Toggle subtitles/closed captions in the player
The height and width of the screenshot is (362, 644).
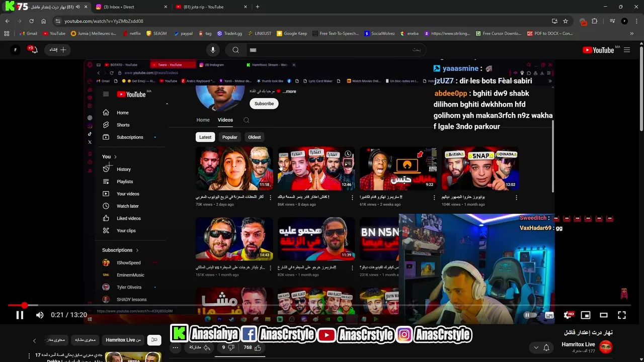[549, 315]
